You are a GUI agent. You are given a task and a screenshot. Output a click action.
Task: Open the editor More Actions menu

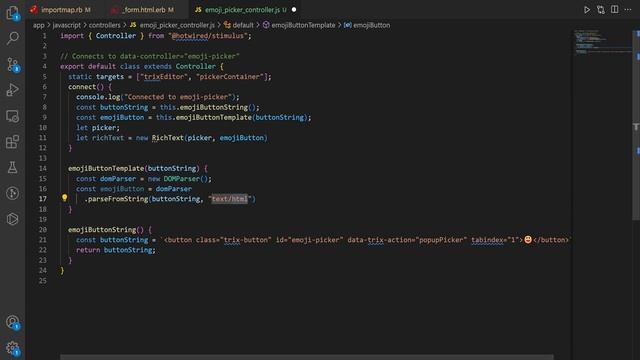[628, 9]
